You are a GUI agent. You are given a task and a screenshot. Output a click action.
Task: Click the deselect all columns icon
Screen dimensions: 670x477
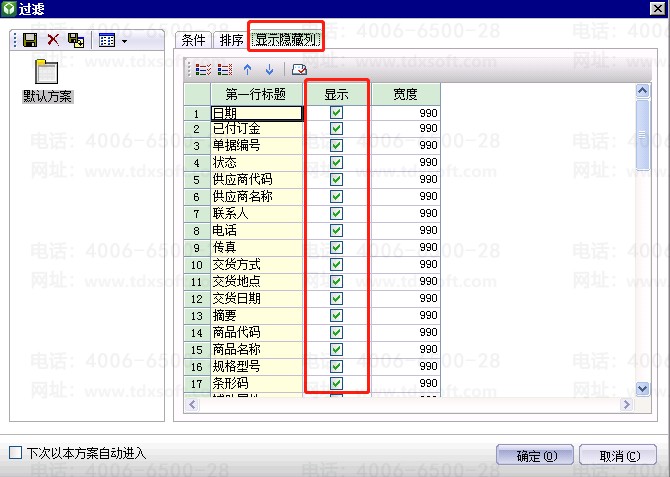225,69
